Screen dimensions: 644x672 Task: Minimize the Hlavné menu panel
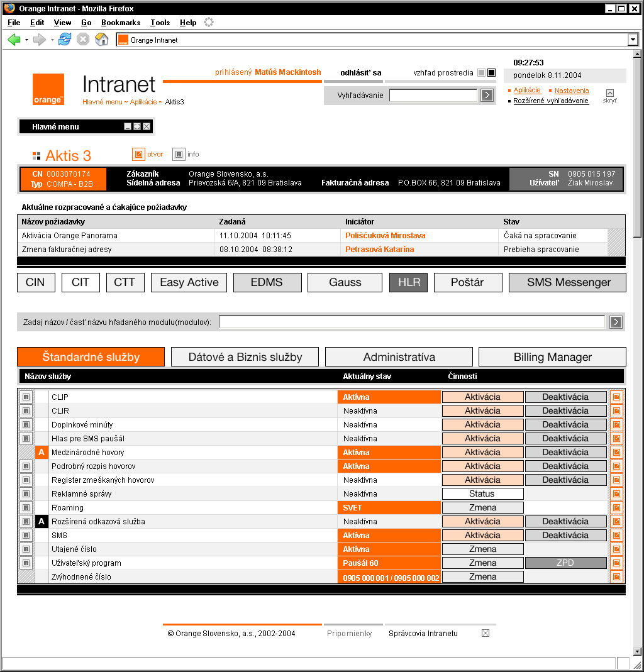click(x=127, y=126)
